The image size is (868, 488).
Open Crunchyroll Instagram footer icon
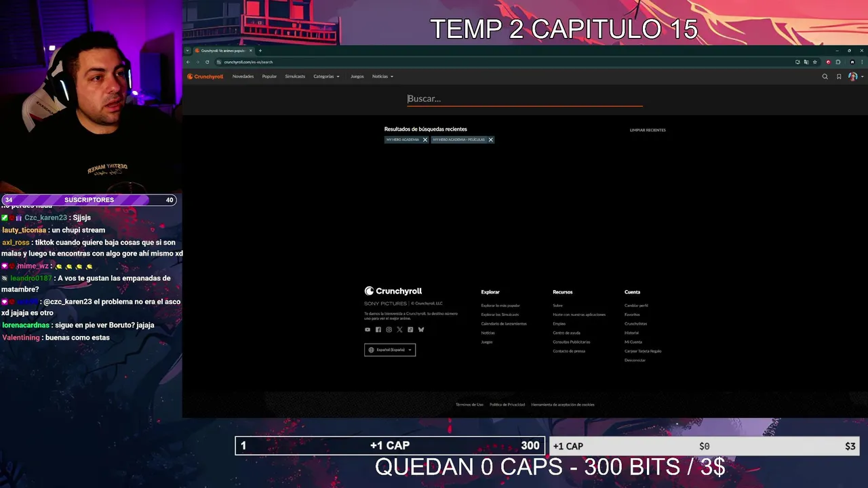click(389, 329)
